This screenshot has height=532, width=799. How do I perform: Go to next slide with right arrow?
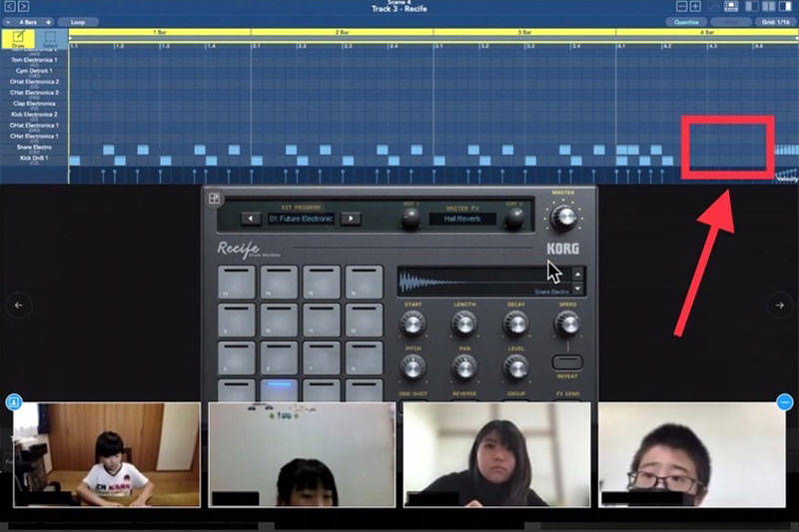click(780, 305)
